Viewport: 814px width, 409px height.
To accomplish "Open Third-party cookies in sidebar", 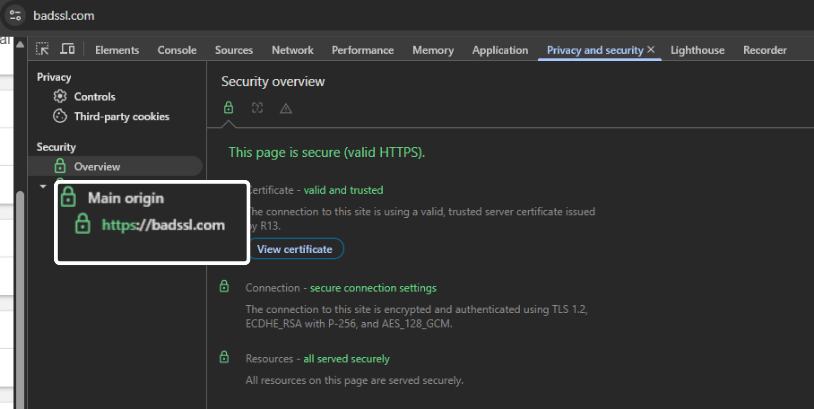I will (x=121, y=116).
